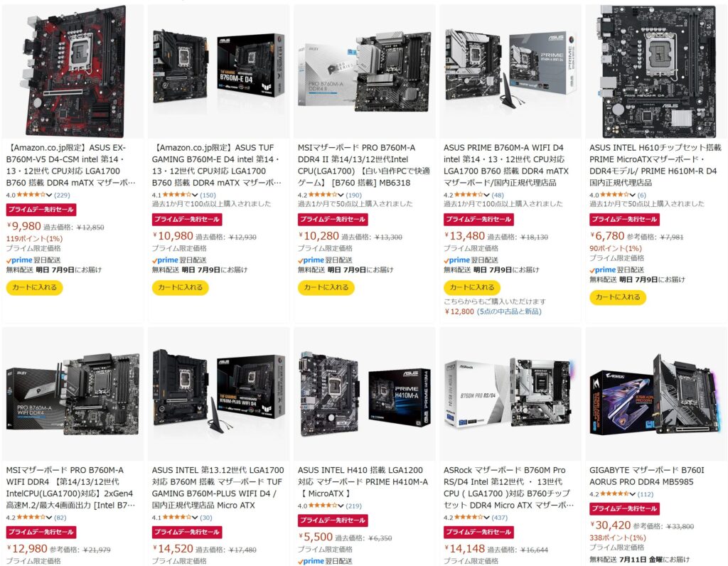
Task: Add ASUS TUF GAMING B760M-E D4 to cart
Action: pyautogui.click(x=180, y=287)
